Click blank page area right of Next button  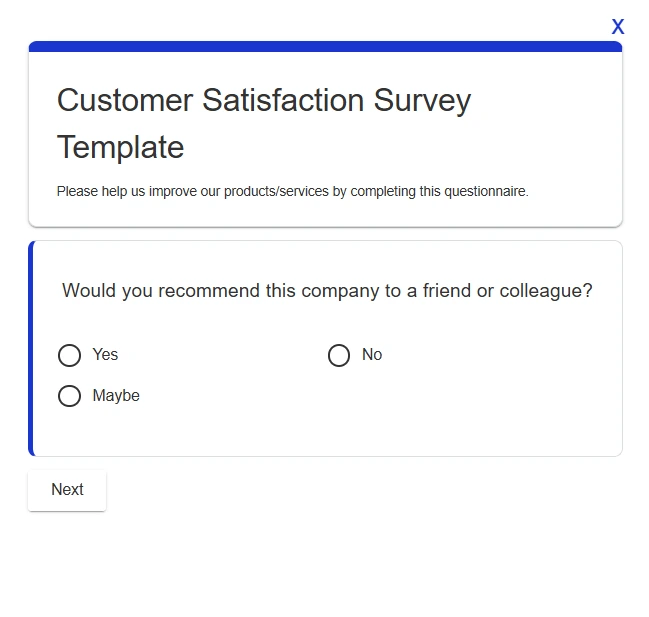tap(350, 490)
